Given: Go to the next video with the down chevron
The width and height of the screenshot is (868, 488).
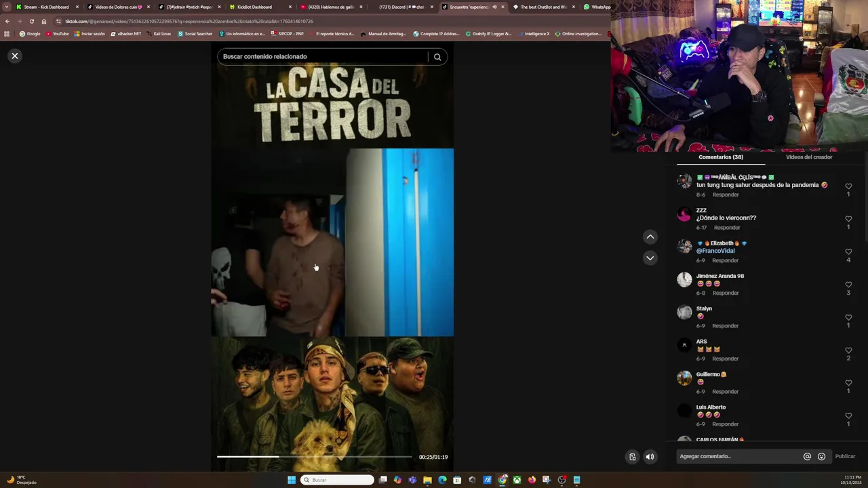Looking at the screenshot, I should coord(650,258).
